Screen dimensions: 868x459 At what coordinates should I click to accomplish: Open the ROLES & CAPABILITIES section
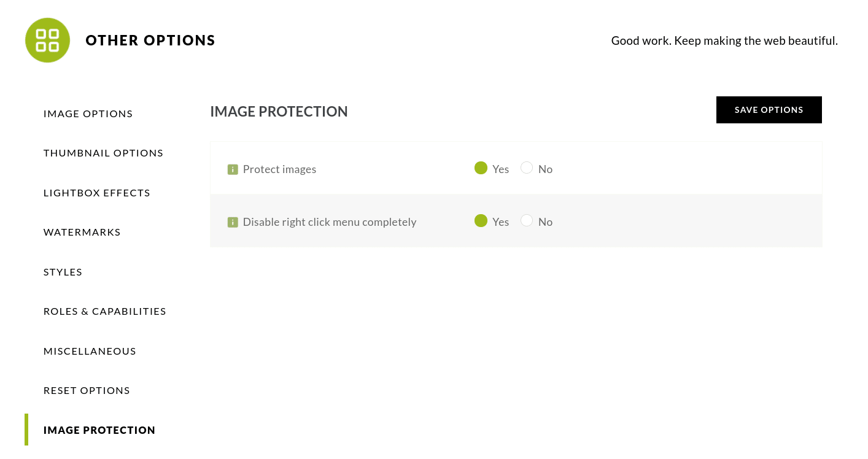(104, 311)
